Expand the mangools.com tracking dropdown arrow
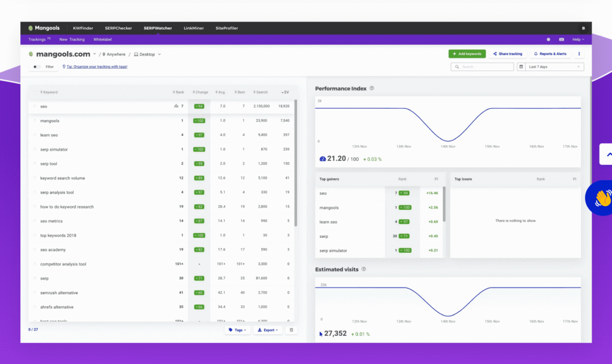 tap(94, 54)
